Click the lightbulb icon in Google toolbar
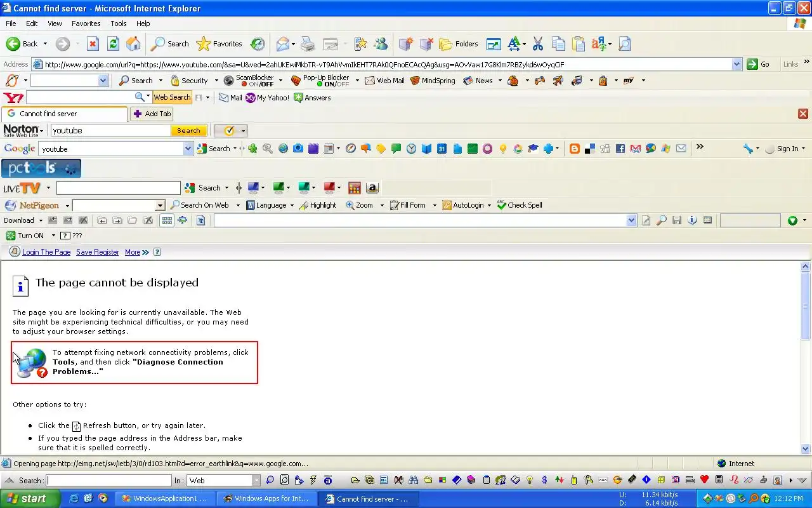This screenshot has height=508, width=812. tap(502, 149)
